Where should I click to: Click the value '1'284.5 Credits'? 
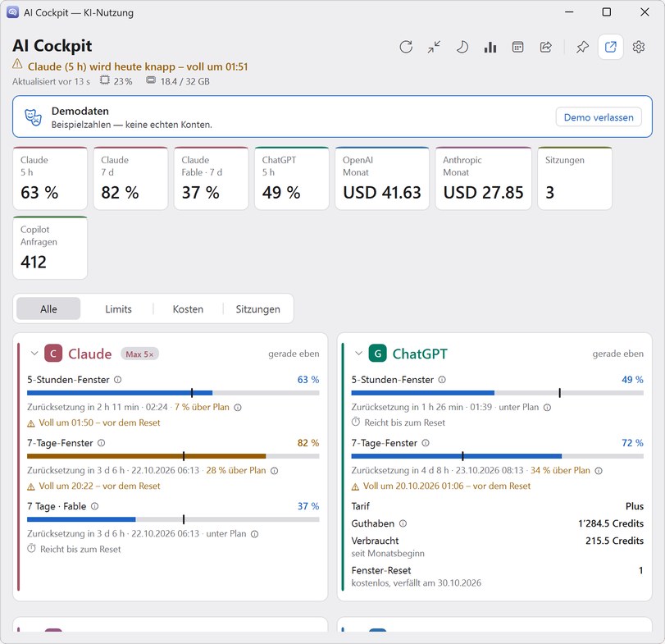coord(611,523)
